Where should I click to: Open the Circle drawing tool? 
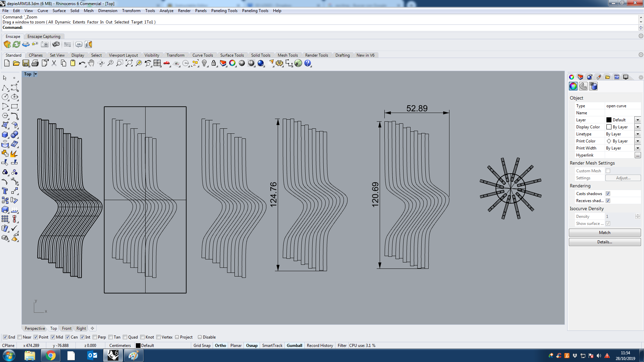tap(5, 97)
